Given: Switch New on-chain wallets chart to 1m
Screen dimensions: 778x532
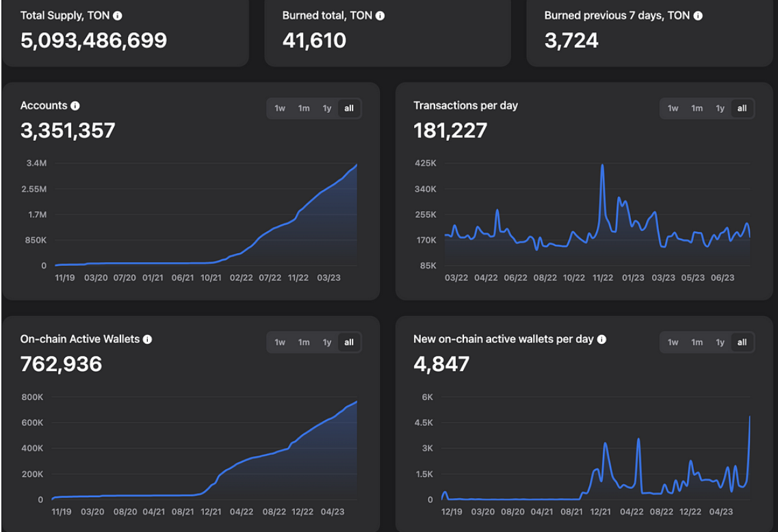Looking at the screenshot, I should pyautogui.click(x=697, y=342).
